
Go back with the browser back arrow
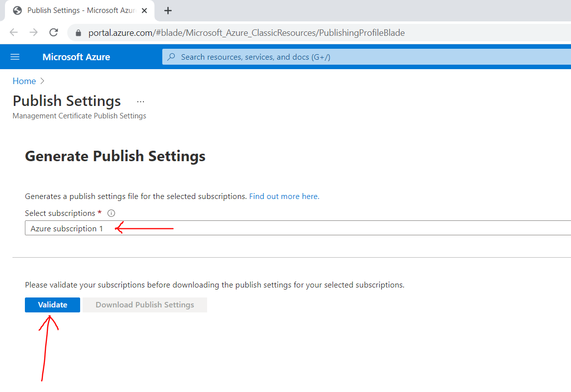click(14, 32)
